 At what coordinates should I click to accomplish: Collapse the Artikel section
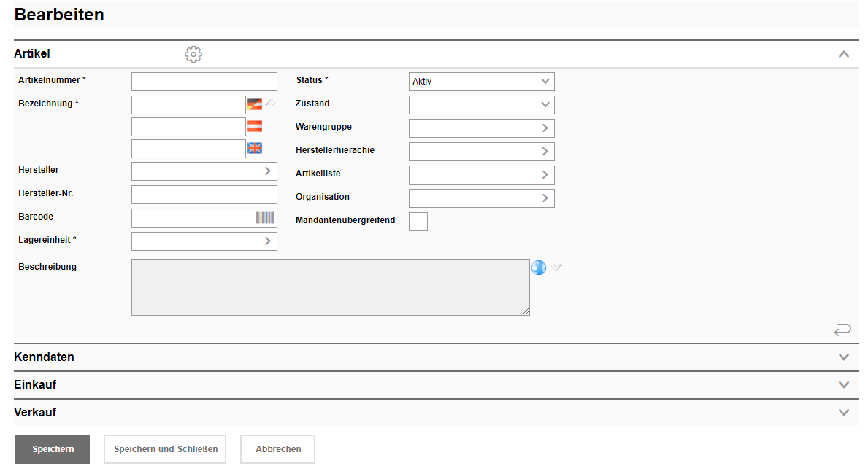tap(844, 54)
